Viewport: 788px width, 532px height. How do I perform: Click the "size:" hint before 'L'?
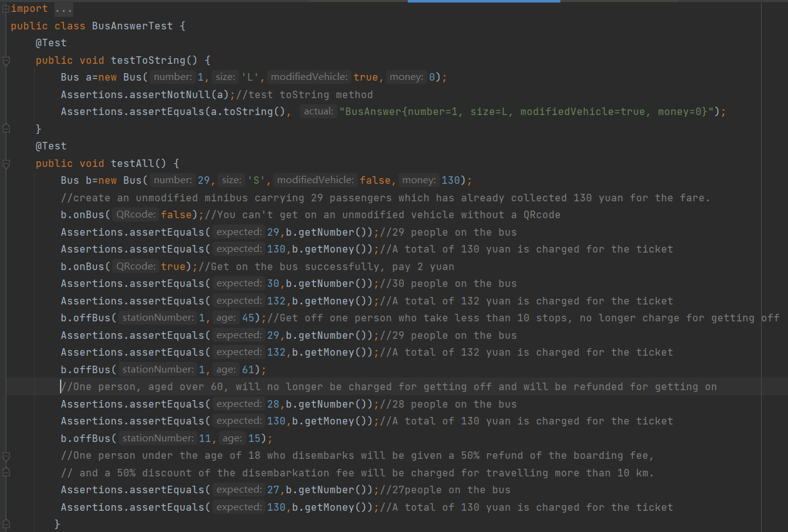225,78
